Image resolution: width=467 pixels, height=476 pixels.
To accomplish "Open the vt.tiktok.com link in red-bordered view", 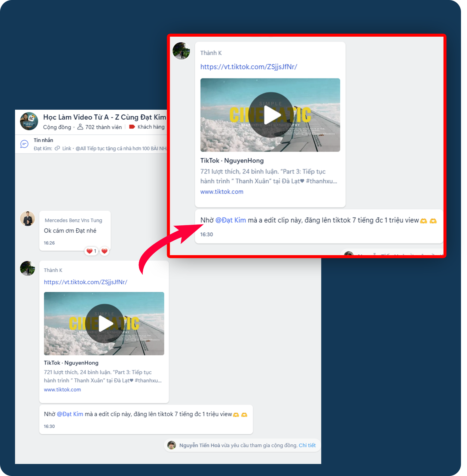I will coord(249,67).
